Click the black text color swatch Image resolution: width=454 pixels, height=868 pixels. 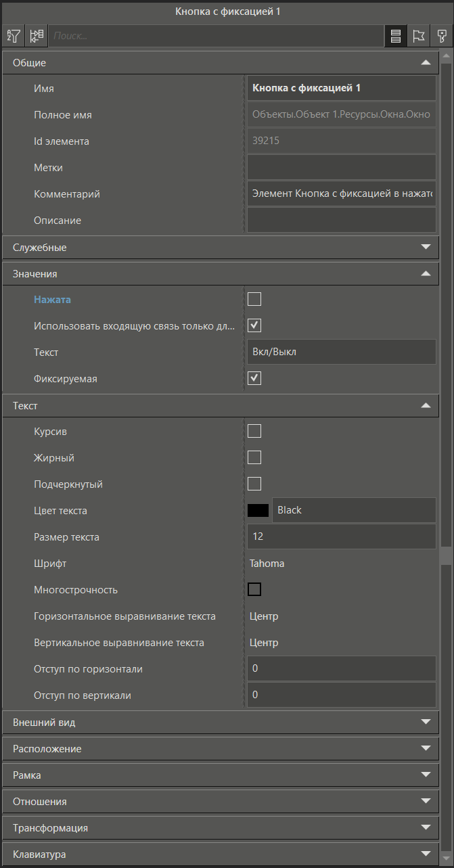click(258, 510)
